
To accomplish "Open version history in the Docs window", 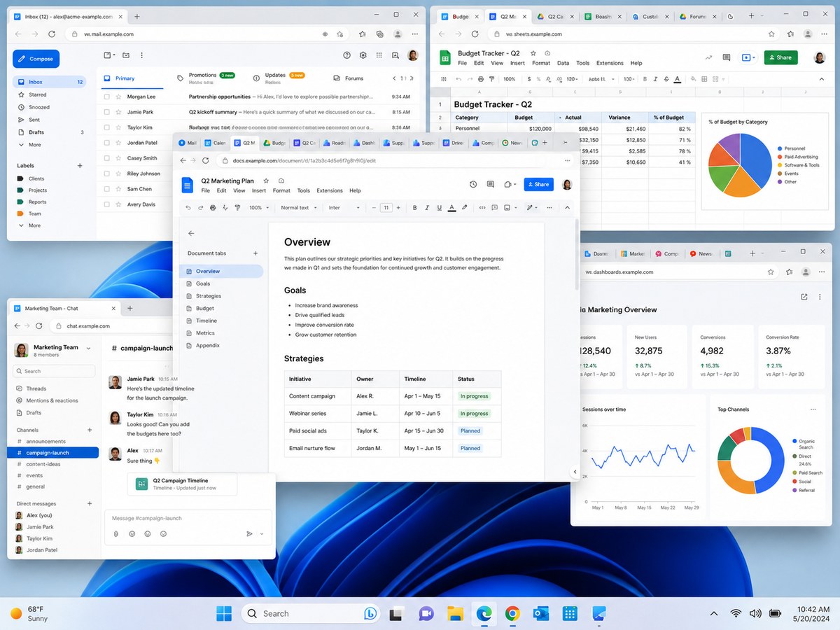I will click(473, 184).
